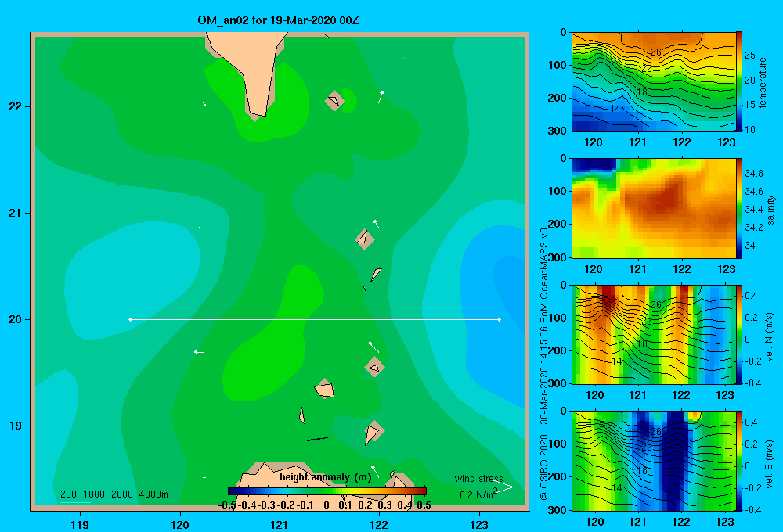
Task: Click longitude label 122 on main map axis
Action: point(379,525)
